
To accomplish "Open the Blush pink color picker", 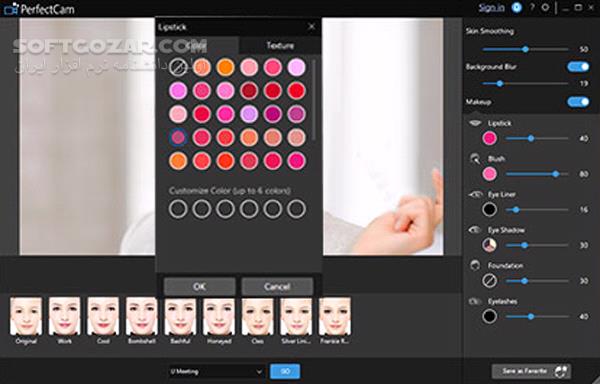I will coord(489,174).
